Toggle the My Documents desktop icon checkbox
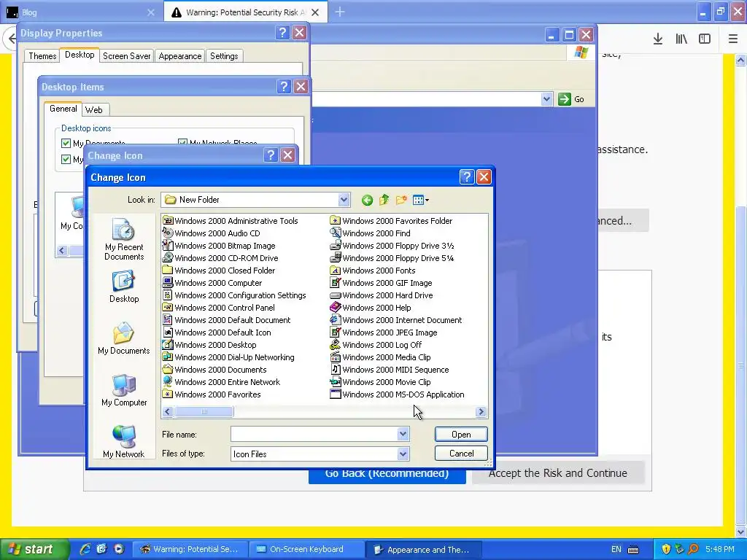This screenshot has width=747, height=560. click(x=66, y=144)
